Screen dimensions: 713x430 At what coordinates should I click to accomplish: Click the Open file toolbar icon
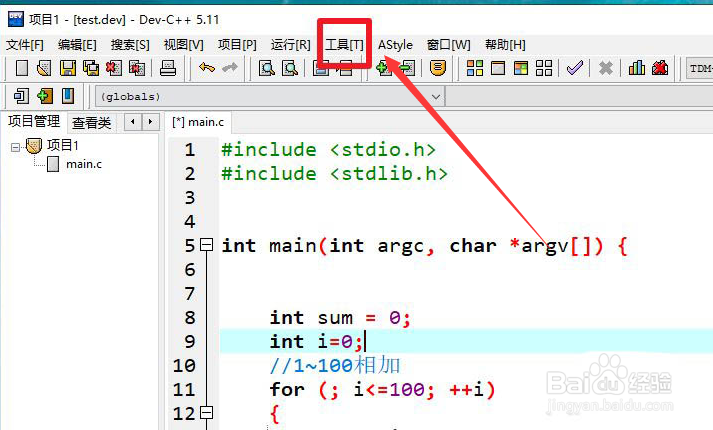44,68
